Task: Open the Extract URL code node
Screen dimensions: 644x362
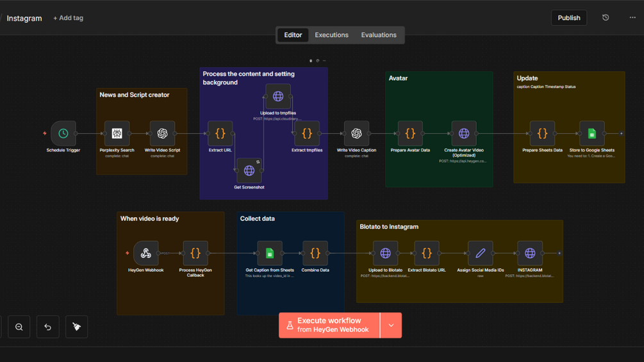Action: [220, 133]
